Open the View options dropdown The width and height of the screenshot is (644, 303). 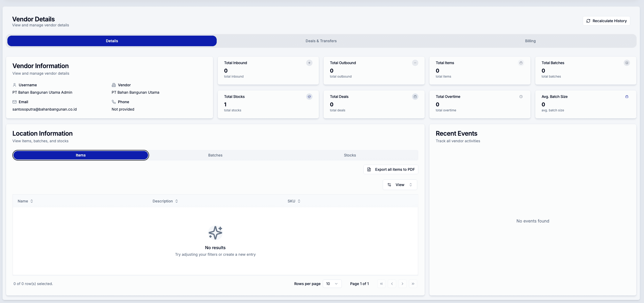tap(400, 185)
